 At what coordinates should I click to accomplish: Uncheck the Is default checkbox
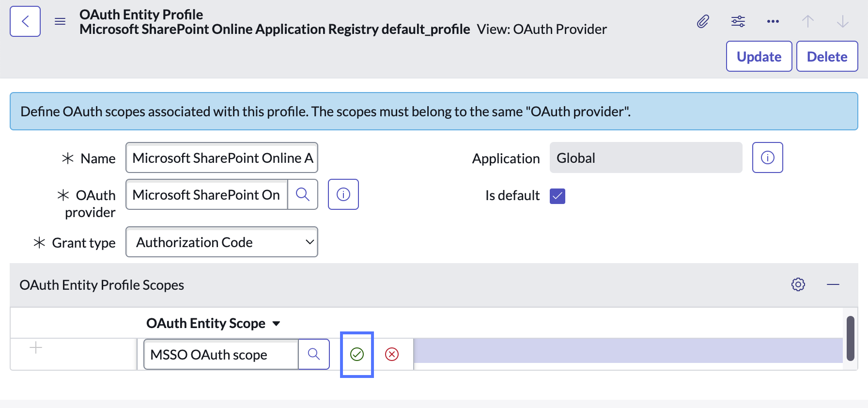558,196
